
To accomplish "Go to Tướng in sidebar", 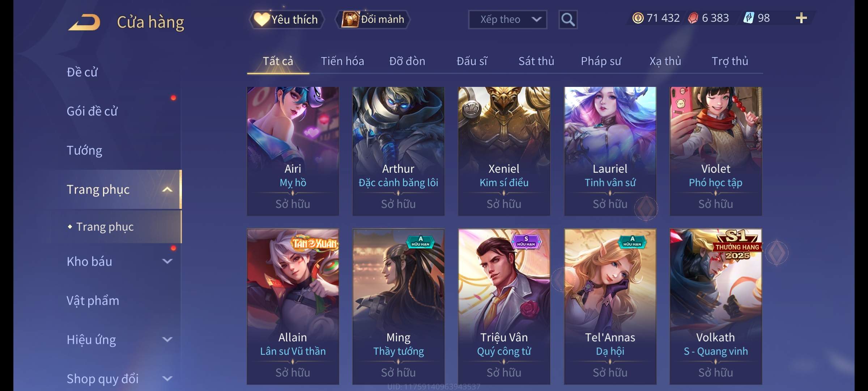I will tap(84, 150).
